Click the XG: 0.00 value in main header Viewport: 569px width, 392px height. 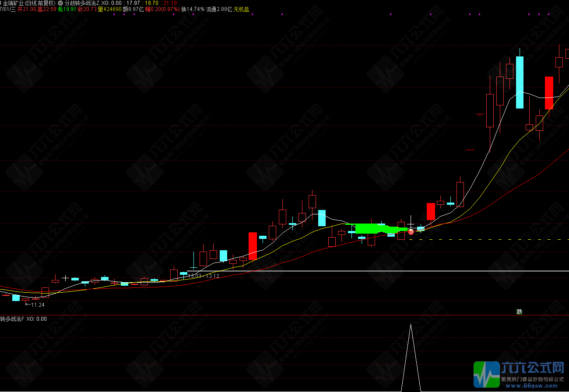(x=111, y=3)
